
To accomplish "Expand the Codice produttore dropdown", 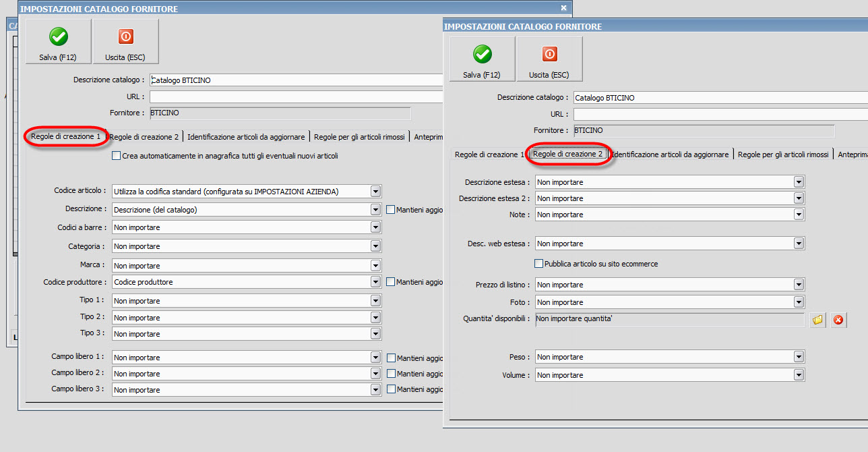I will (376, 282).
